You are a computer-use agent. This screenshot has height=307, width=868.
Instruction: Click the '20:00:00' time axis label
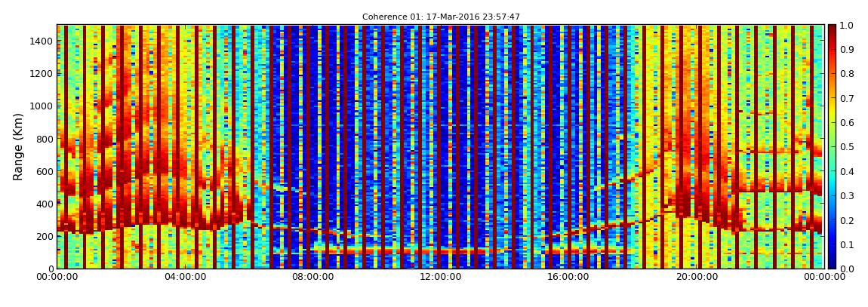[697, 277]
